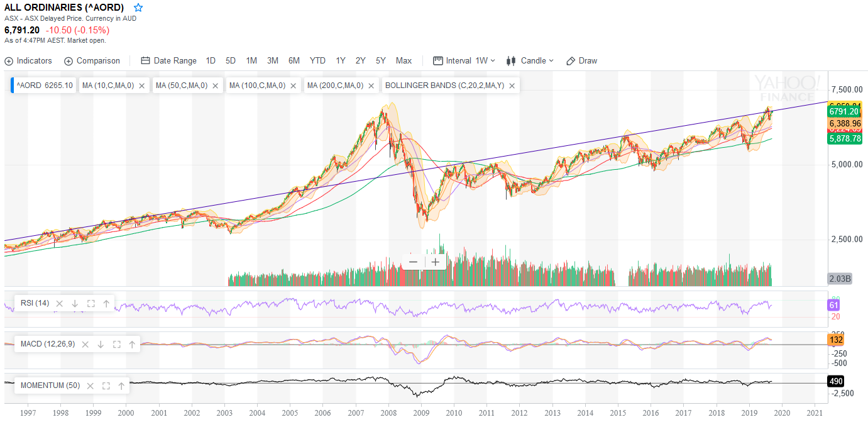Click the ^AORD 6265.10 series label
This screenshot has height=427, width=868.
tap(44, 86)
